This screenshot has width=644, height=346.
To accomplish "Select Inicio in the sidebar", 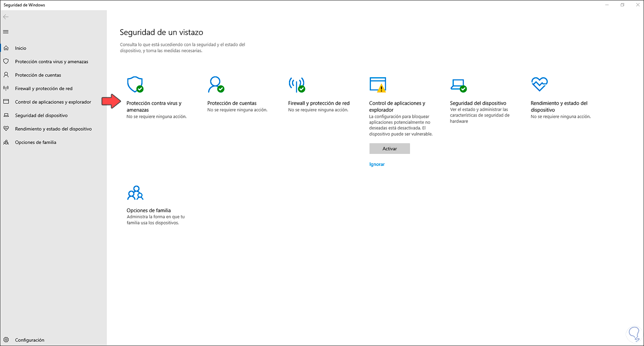I will point(21,48).
